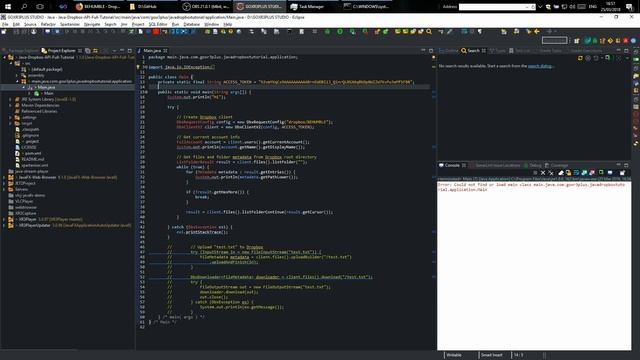Open the Refactor menu
The height and width of the screenshot is (360, 640).
click(48, 24)
